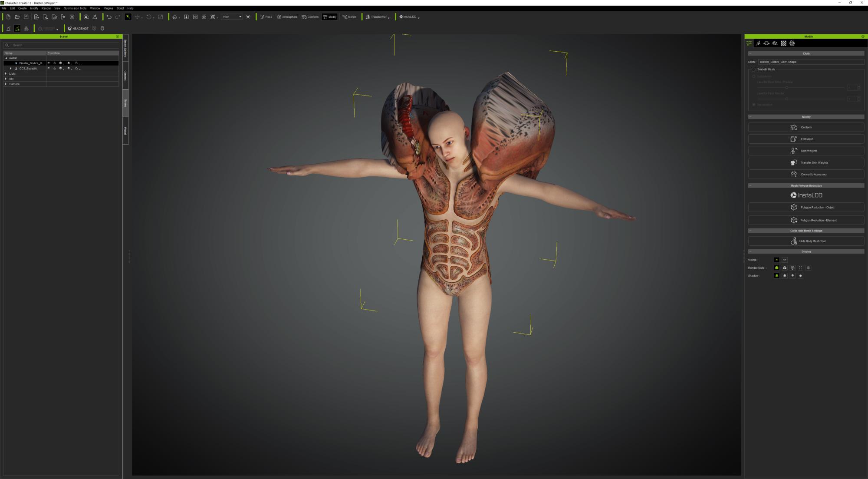Click Transfer Skin Weights button
Image resolution: width=868 pixels, height=479 pixels.
[x=806, y=162]
